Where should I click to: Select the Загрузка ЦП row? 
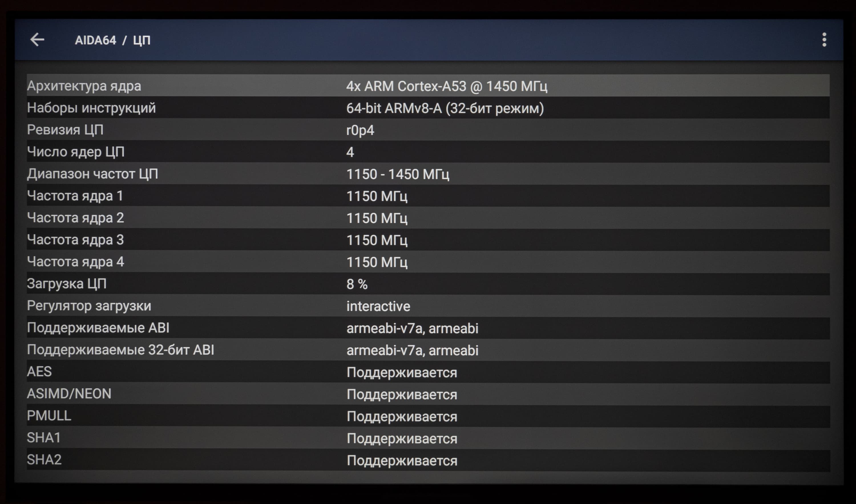428,284
